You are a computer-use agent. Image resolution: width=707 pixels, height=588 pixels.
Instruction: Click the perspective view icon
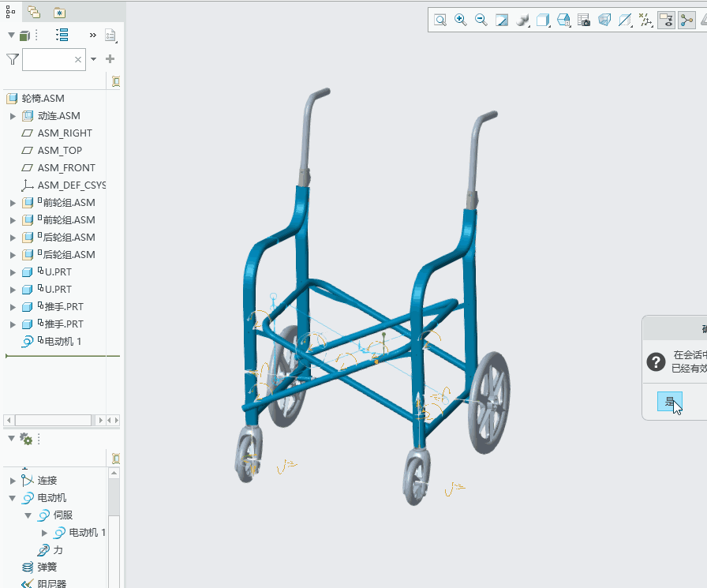tap(605, 21)
